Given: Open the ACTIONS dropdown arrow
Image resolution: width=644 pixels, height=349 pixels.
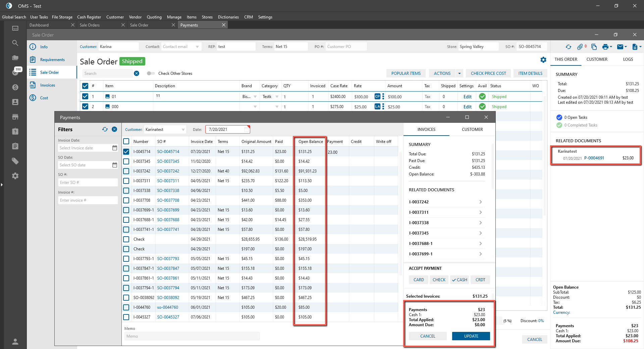Looking at the screenshot, I should pos(460,73).
